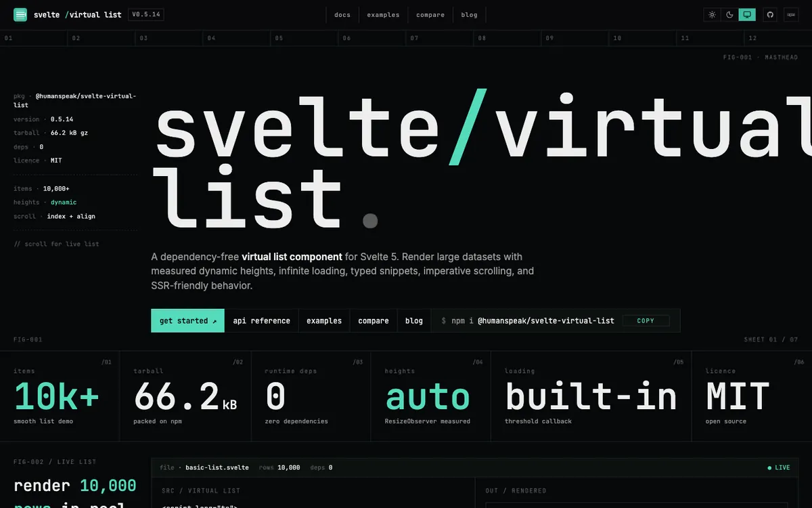The image size is (812, 508).
Task: Click the 'OUT / RENDERED' panel heading
Action: (x=516, y=490)
